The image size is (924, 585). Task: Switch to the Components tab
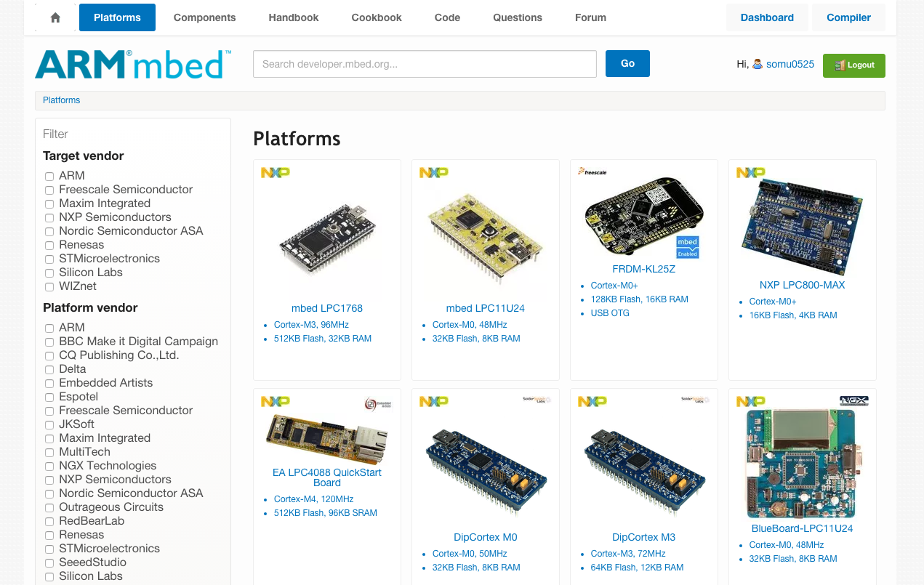click(x=204, y=17)
